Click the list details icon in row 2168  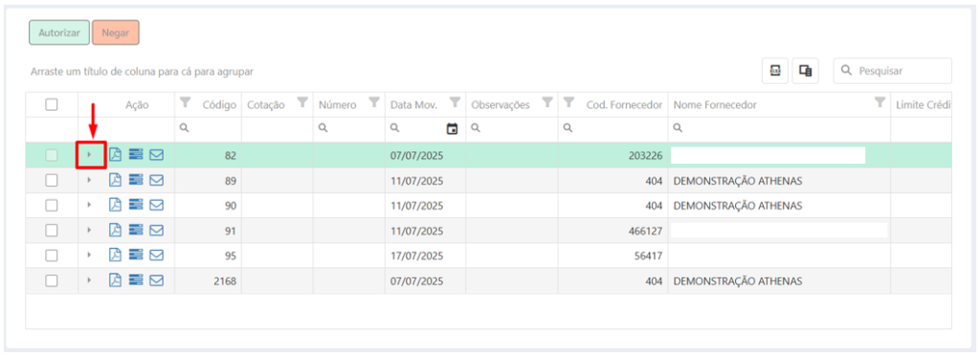[x=136, y=280]
